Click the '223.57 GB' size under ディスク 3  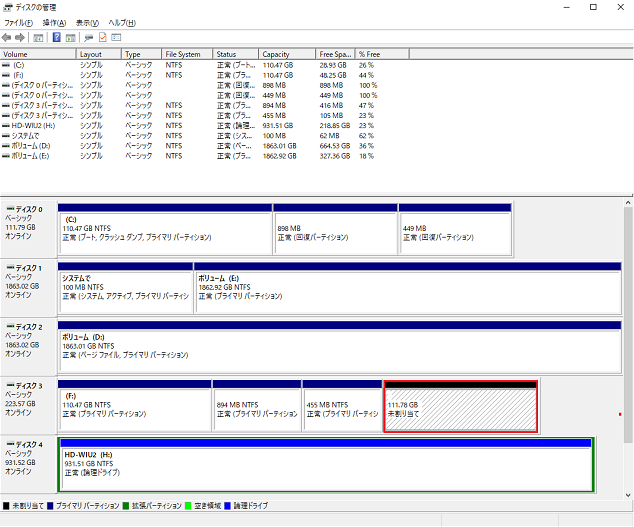pos(20,403)
